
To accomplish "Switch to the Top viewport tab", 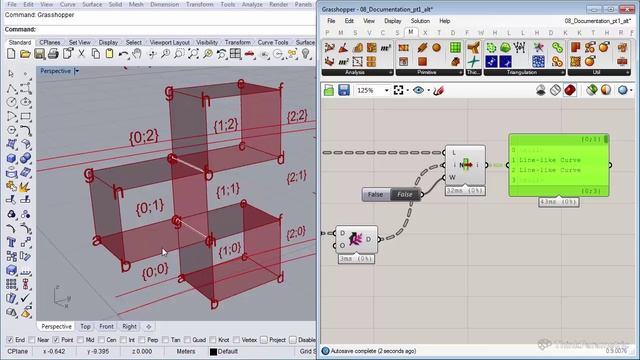I will pyautogui.click(x=85, y=327).
